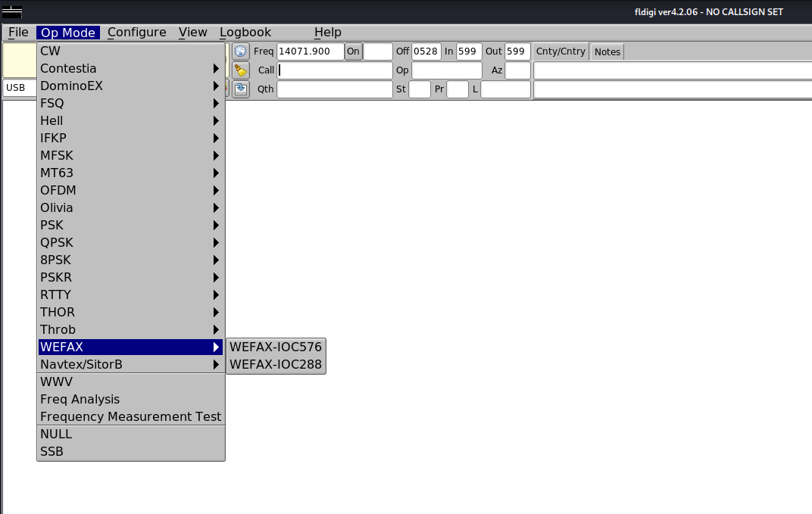Select the highlighted WEFAX menu entry
The width and height of the screenshot is (812, 514).
point(130,347)
